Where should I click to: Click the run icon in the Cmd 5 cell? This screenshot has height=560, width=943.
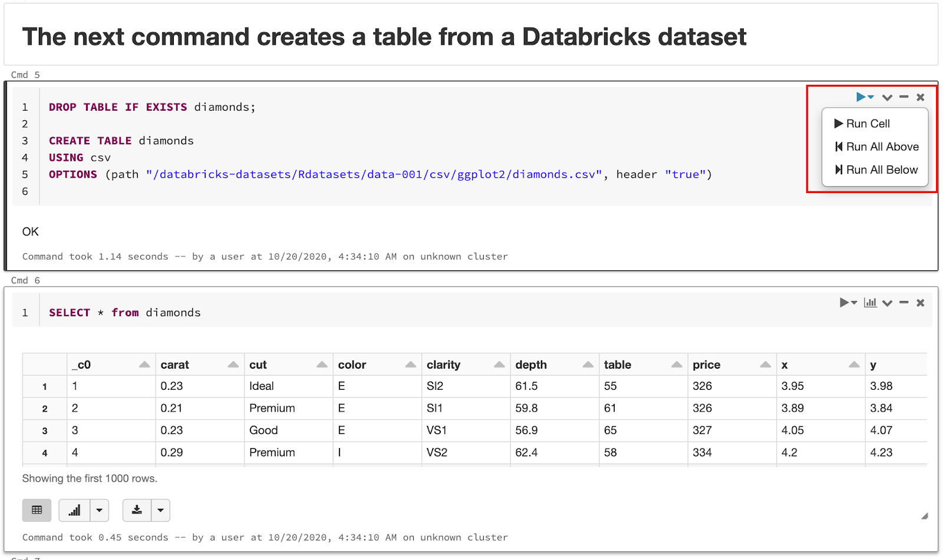pyautogui.click(x=861, y=97)
